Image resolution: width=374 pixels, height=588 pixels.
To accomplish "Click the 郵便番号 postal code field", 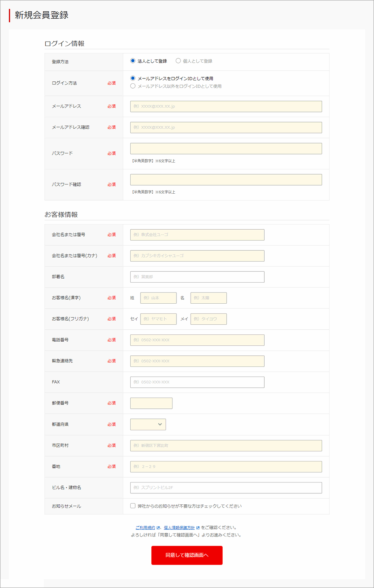I will coord(151,403).
